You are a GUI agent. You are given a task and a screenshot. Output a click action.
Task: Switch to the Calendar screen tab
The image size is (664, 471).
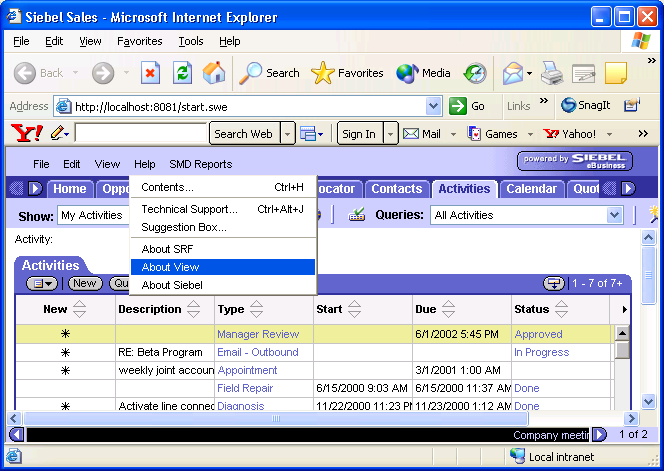[531, 189]
